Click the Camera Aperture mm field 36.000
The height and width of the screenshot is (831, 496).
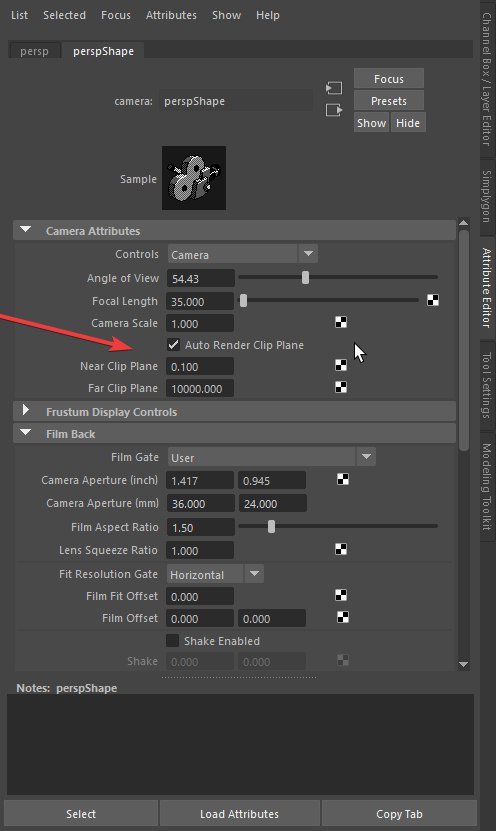pos(200,503)
